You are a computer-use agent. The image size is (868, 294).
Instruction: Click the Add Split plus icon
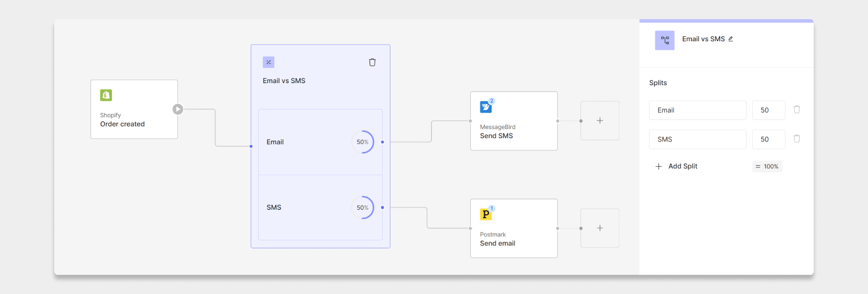(658, 166)
